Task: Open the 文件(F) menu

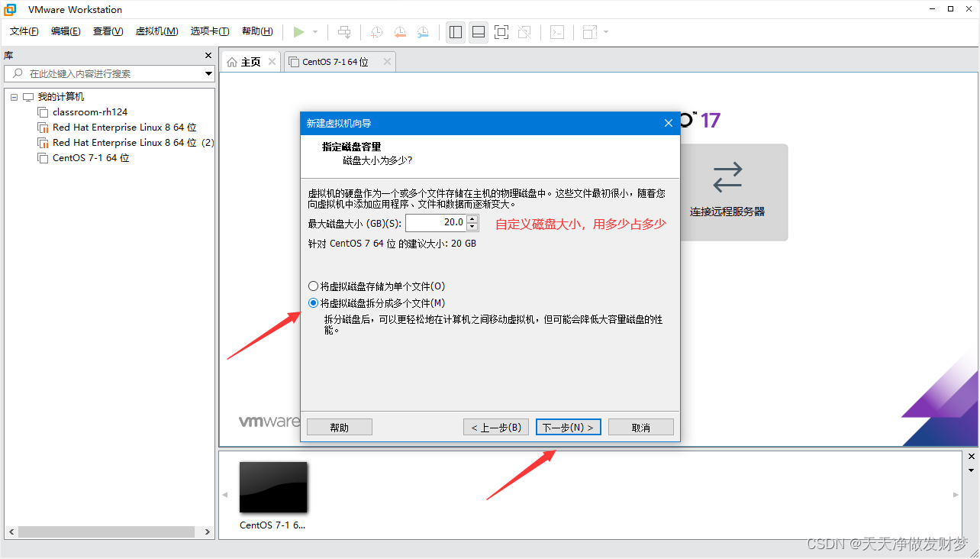Action: tap(24, 31)
